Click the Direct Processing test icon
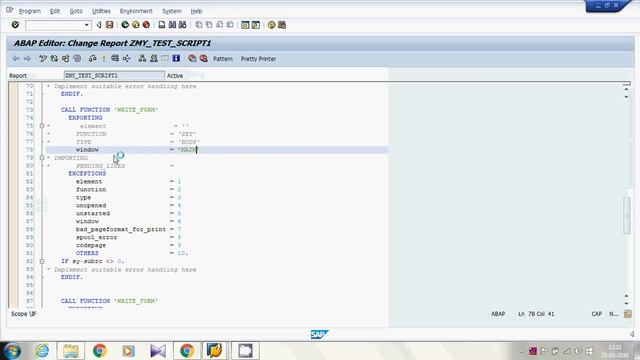640x360 pixels. 115,59
